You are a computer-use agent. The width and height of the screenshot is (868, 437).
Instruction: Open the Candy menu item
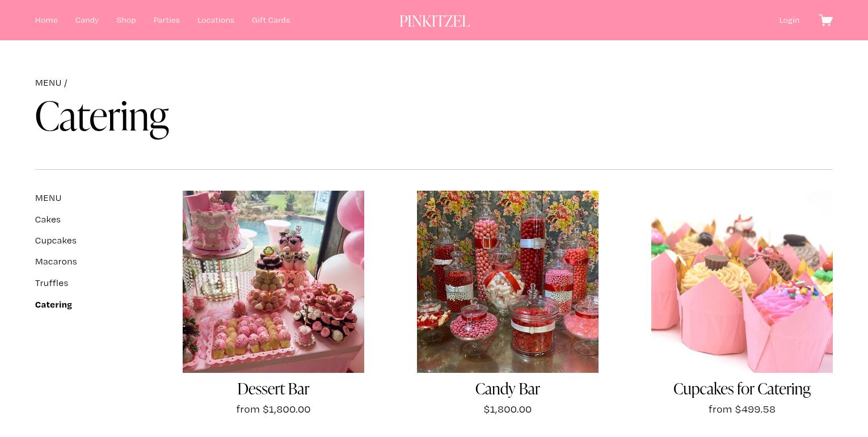(87, 20)
